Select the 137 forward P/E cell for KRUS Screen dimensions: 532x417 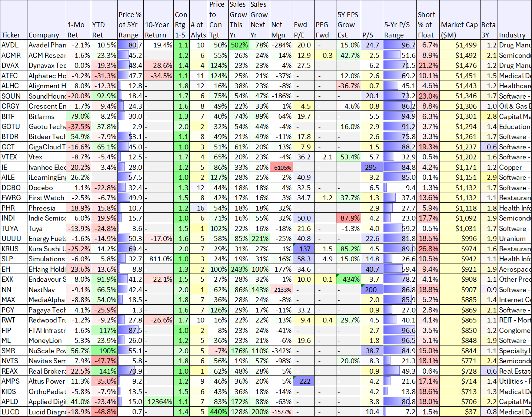click(x=303, y=249)
